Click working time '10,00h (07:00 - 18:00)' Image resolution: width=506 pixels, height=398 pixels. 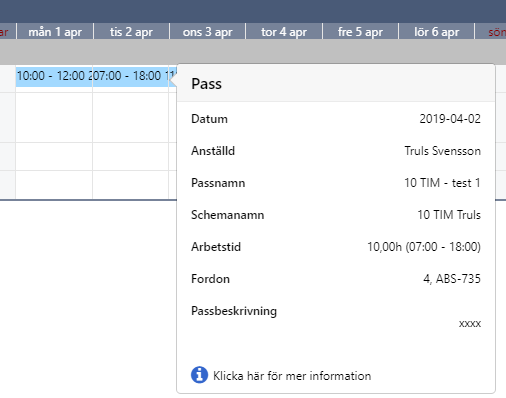point(424,247)
